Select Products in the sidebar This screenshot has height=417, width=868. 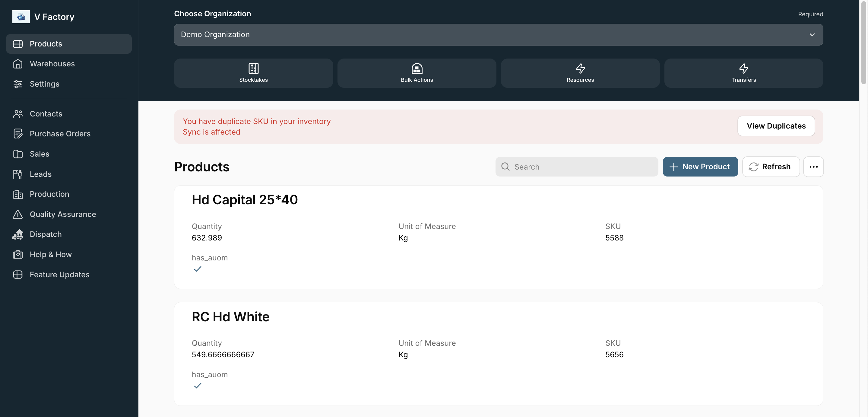click(x=46, y=43)
